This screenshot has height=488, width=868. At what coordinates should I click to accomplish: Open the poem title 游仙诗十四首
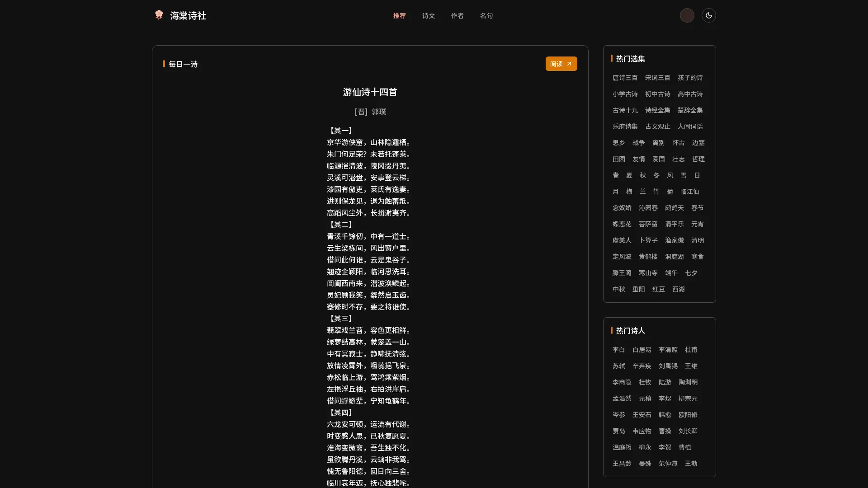click(370, 92)
